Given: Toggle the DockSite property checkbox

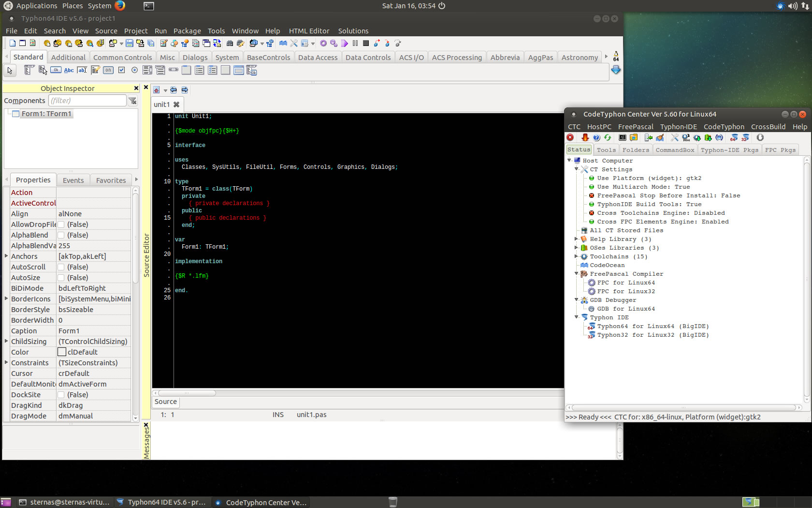Looking at the screenshot, I should click(61, 395).
